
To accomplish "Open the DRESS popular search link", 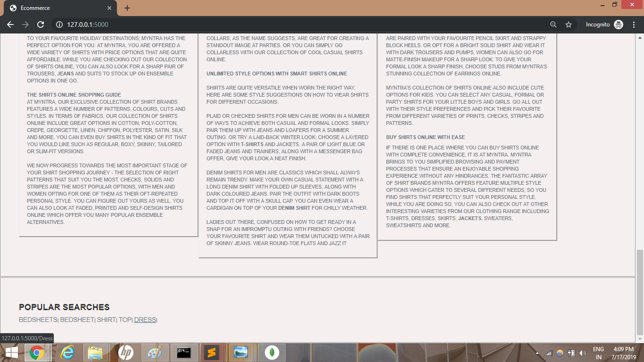I will 145,320.
